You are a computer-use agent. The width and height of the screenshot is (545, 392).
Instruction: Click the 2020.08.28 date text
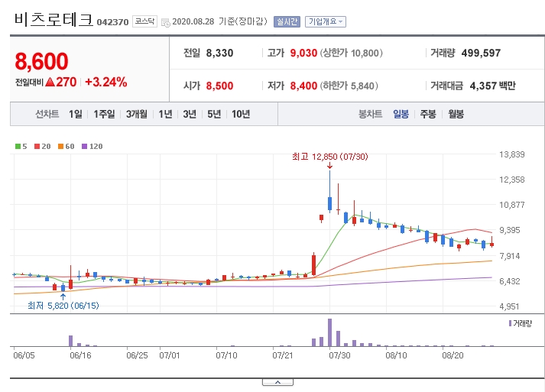pos(193,21)
